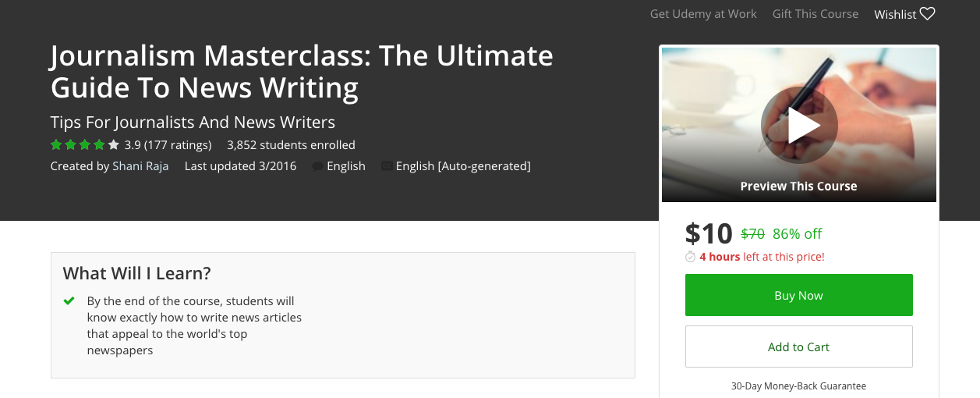Open instructor Shani Raja's profile

click(140, 165)
